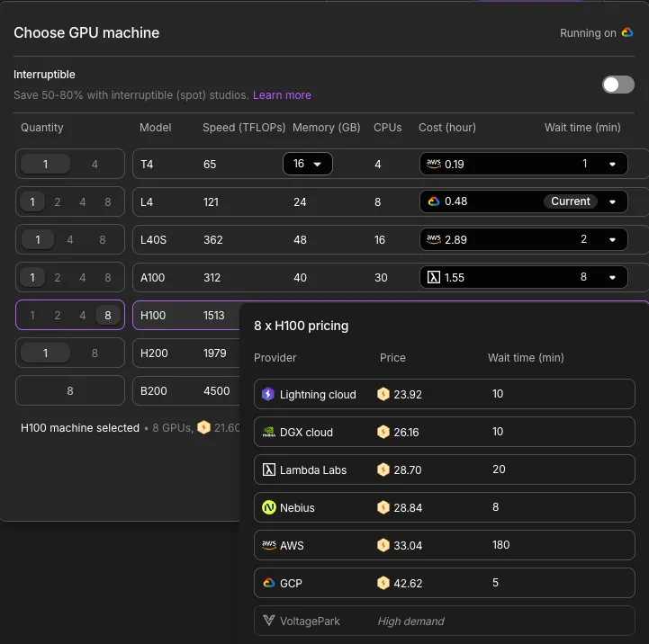Select quantity 4 for T4
Image resolution: width=649 pixels, height=644 pixels.
tap(95, 165)
